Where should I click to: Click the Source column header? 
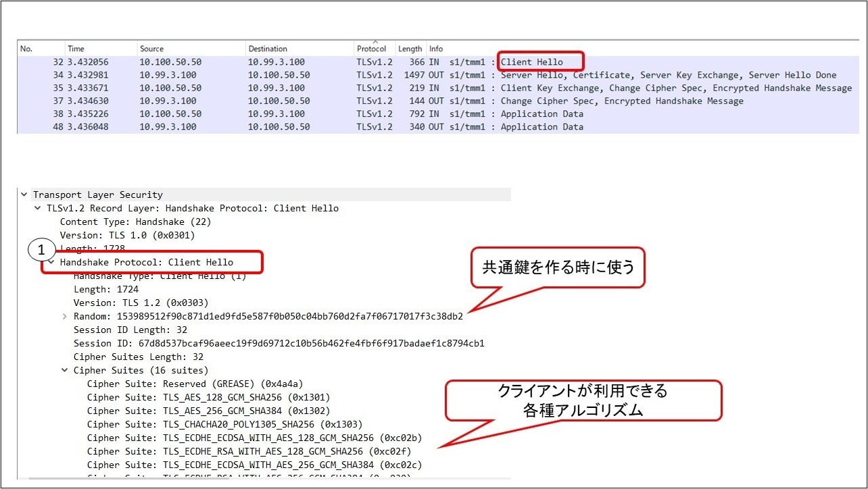tap(151, 49)
